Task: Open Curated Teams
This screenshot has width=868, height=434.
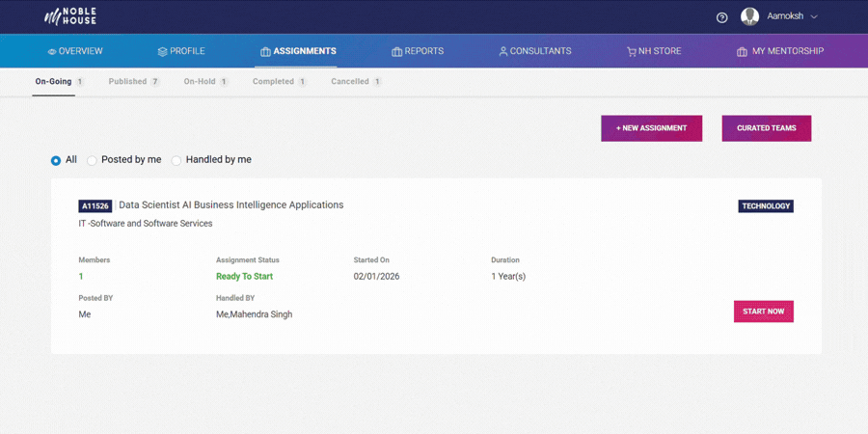Action: pos(766,128)
